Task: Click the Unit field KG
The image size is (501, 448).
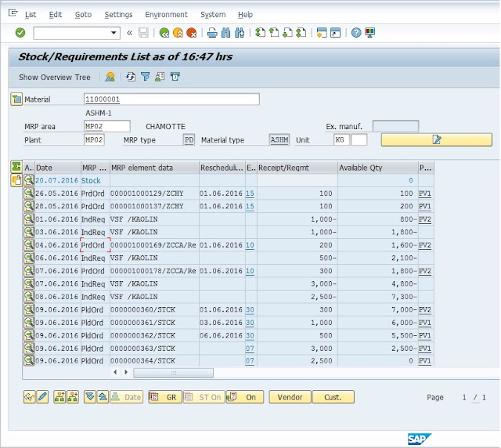Action: 341,139
